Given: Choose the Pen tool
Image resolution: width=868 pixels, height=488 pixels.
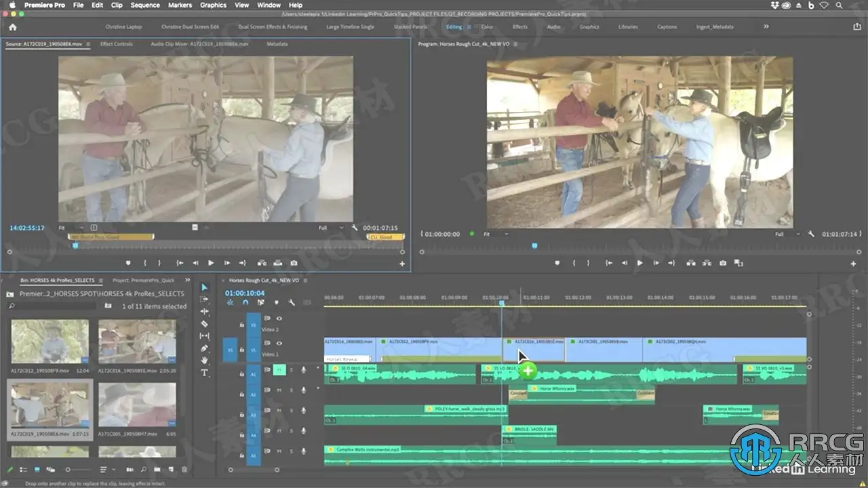Looking at the screenshot, I should click(x=205, y=348).
